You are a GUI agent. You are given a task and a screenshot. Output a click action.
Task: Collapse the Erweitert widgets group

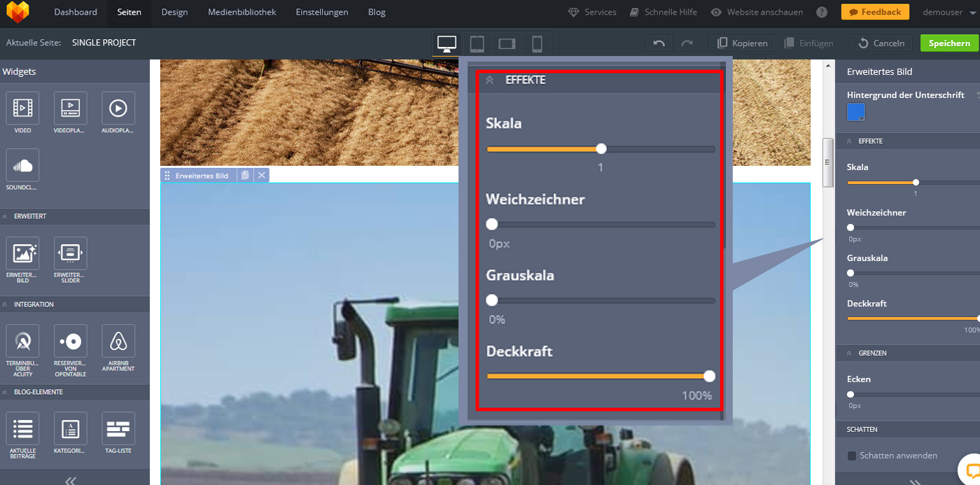[5, 217]
